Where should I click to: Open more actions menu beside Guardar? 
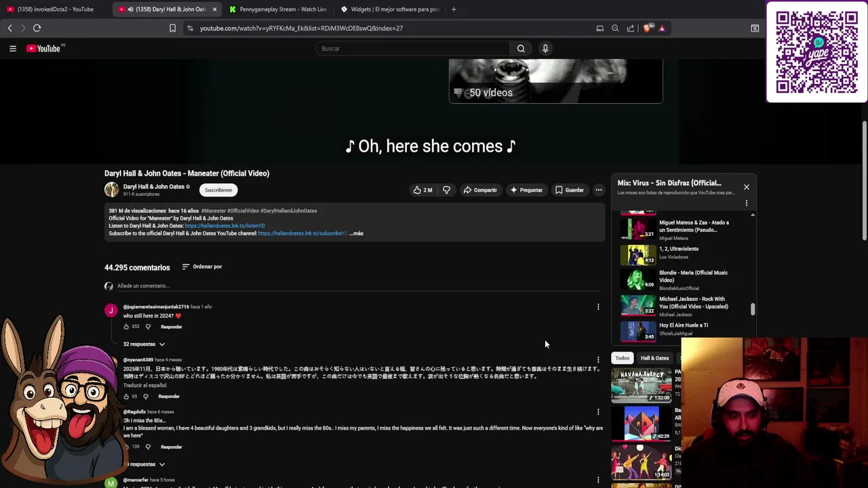point(598,190)
